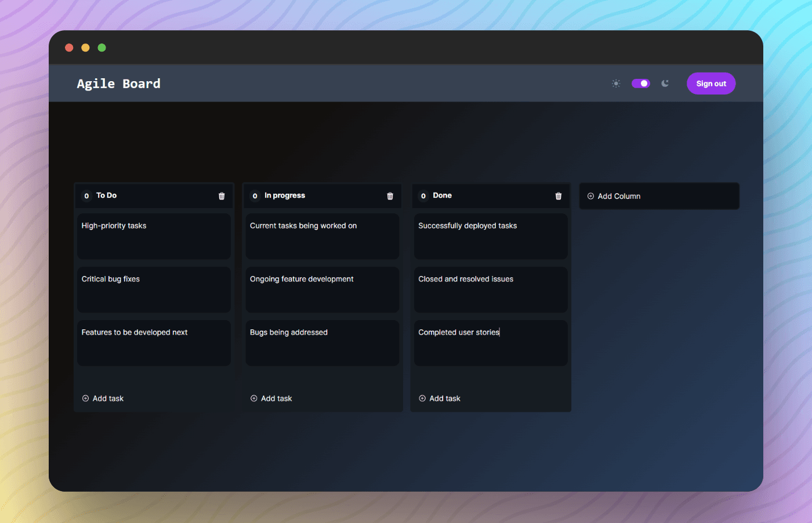Image resolution: width=812 pixels, height=523 pixels.
Task: Open the Bugs being addressed card
Action: click(x=322, y=343)
